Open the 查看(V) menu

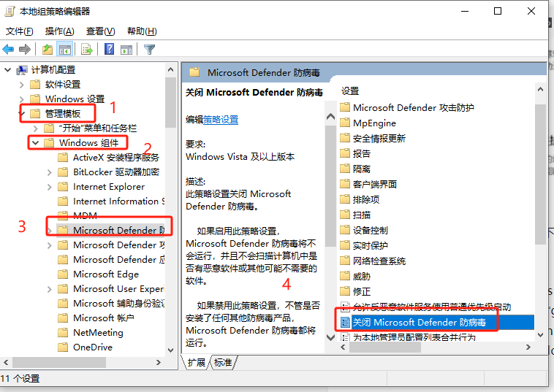coord(101,31)
